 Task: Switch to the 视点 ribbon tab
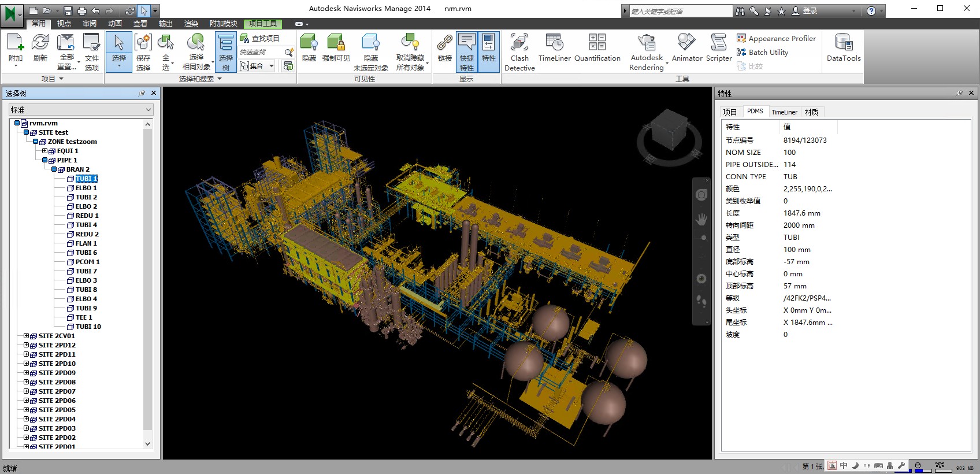pos(64,24)
